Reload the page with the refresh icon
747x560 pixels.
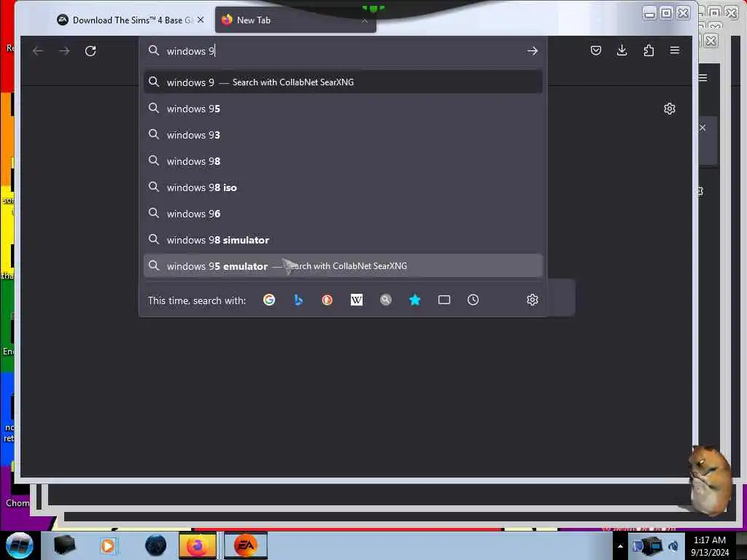click(90, 51)
